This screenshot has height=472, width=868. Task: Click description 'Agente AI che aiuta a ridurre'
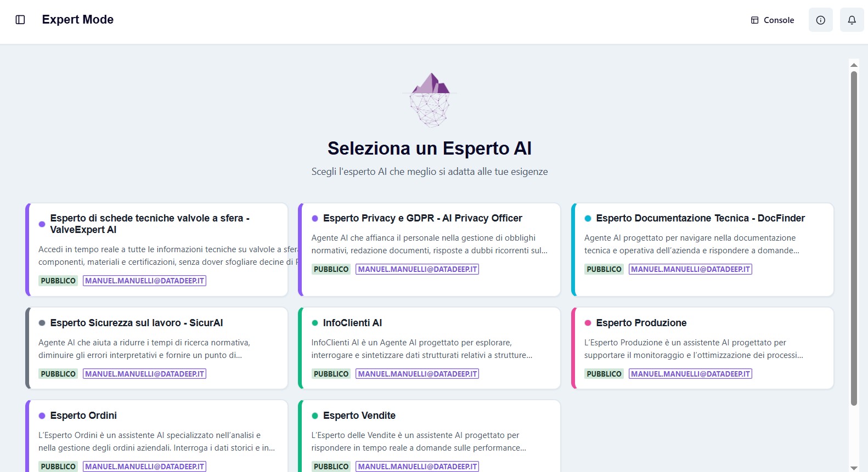[144, 349]
